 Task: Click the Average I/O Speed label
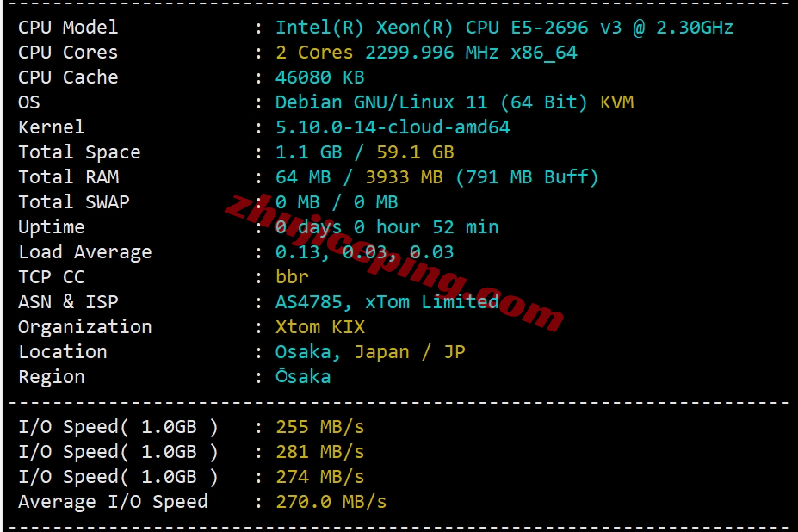click(x=113, y=503)
